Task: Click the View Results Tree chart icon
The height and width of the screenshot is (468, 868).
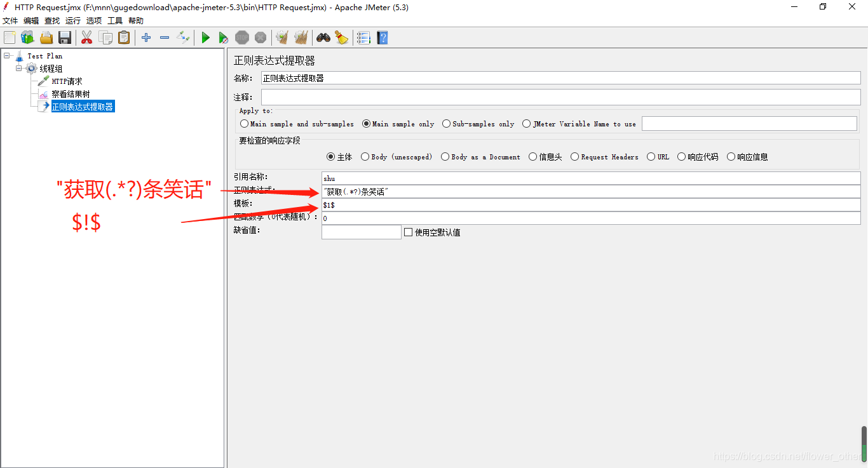Action: 43,94
